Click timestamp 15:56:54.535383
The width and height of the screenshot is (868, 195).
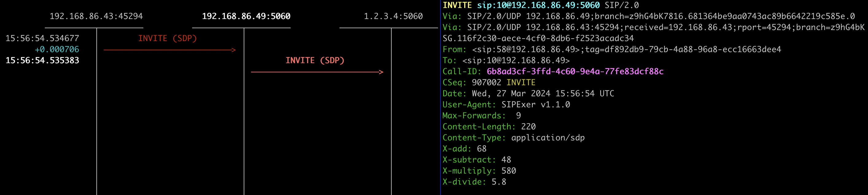pyautogui.click(x=42, y=61)
